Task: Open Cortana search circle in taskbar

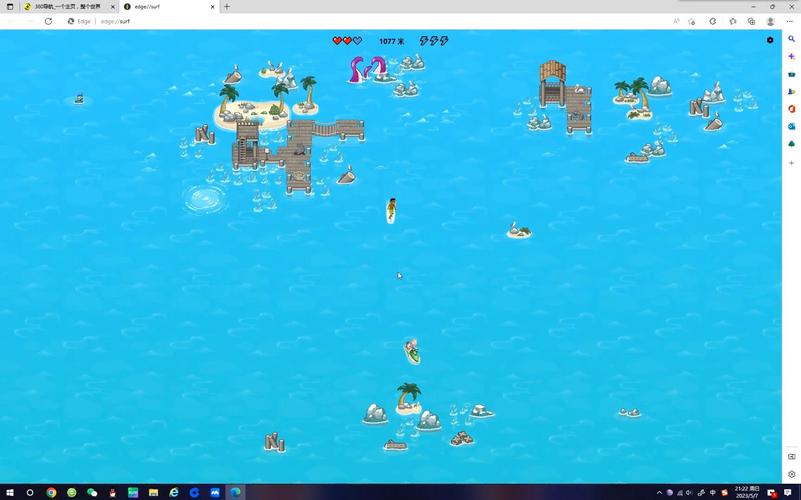Action: [x=30, y=492]
